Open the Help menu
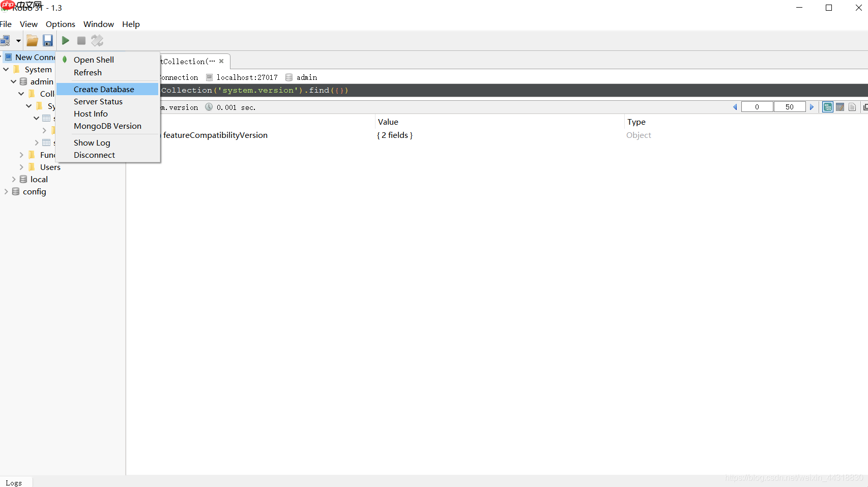The height and width of the screenshot is (487, 868). (x=131, y=24)
